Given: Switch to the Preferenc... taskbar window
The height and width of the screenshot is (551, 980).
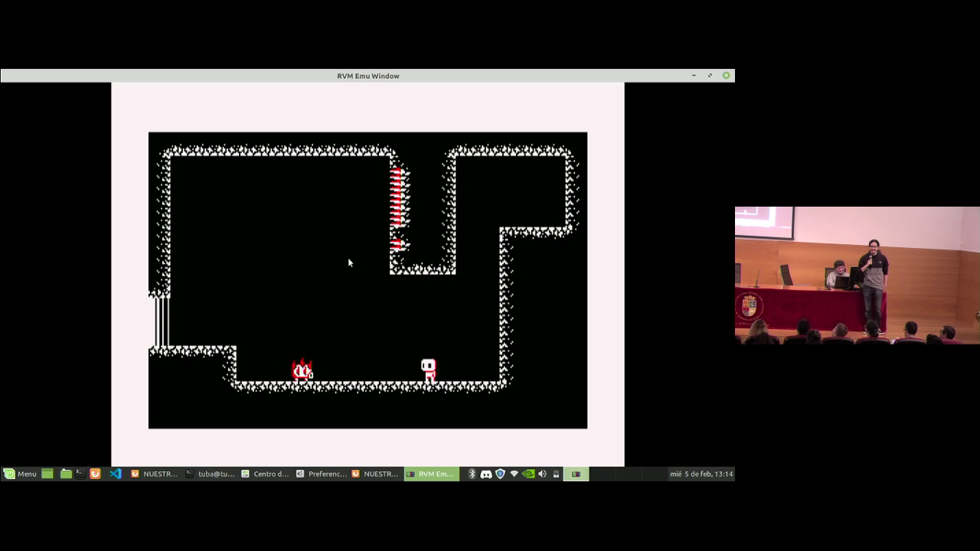Looking at the screenshot, I should 322,474.
